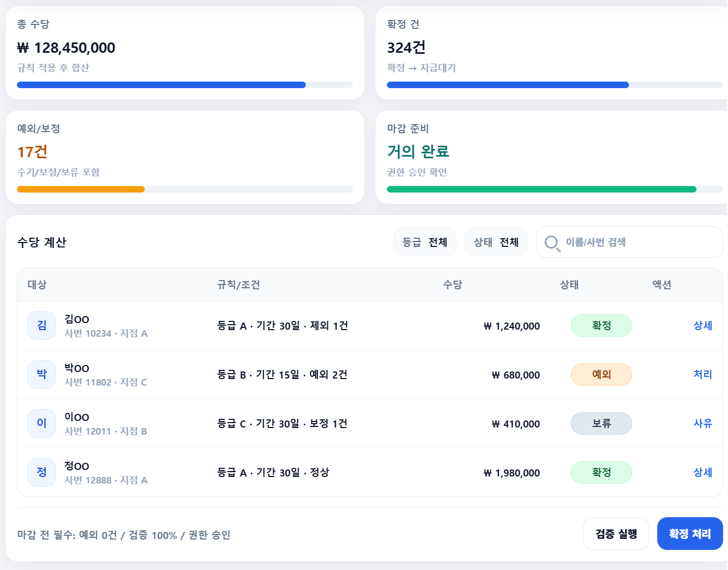
Task: Click the gray 보류 status badge
Action: [x=601, y=423]
